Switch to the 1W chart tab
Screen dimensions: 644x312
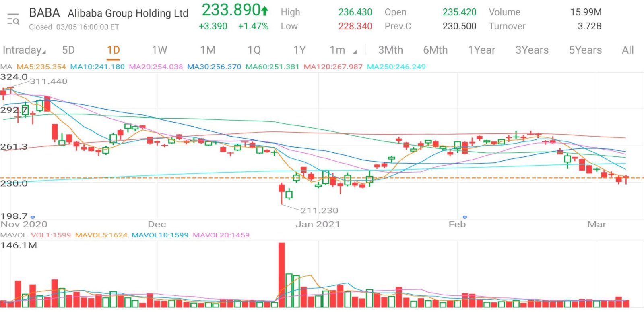[159, 50]
